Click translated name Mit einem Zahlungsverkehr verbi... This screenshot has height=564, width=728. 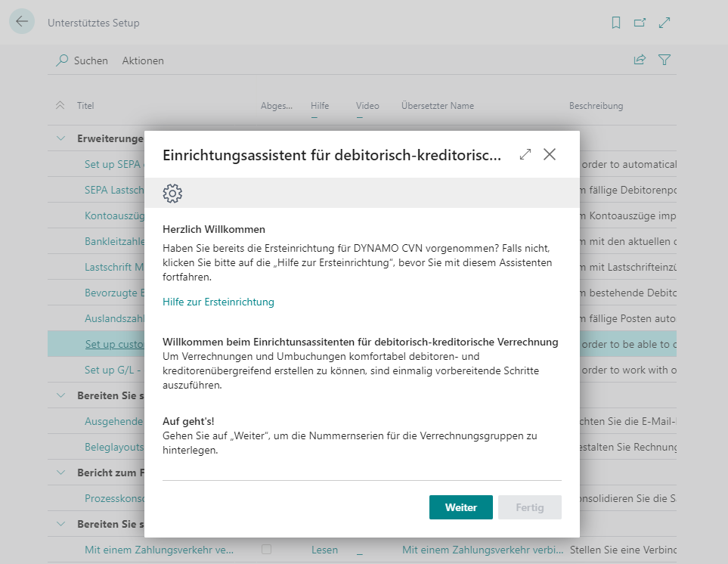coord(482,550)
